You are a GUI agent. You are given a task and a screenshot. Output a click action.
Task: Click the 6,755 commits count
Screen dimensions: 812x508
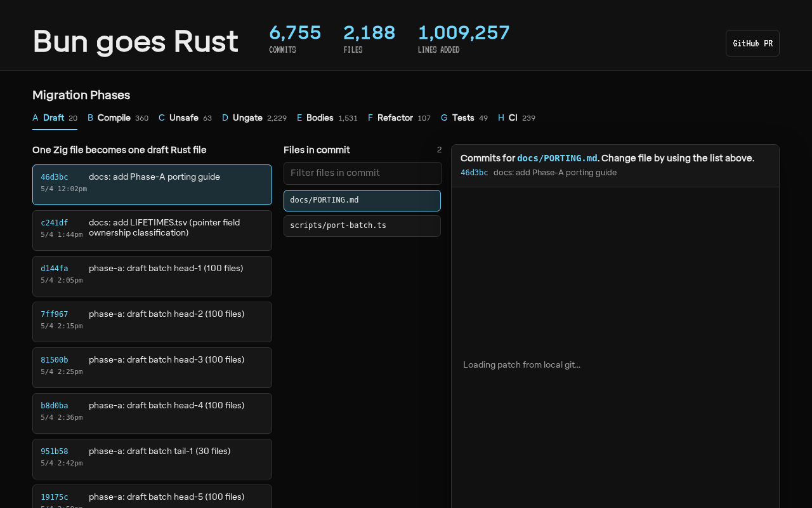[295, 32]
